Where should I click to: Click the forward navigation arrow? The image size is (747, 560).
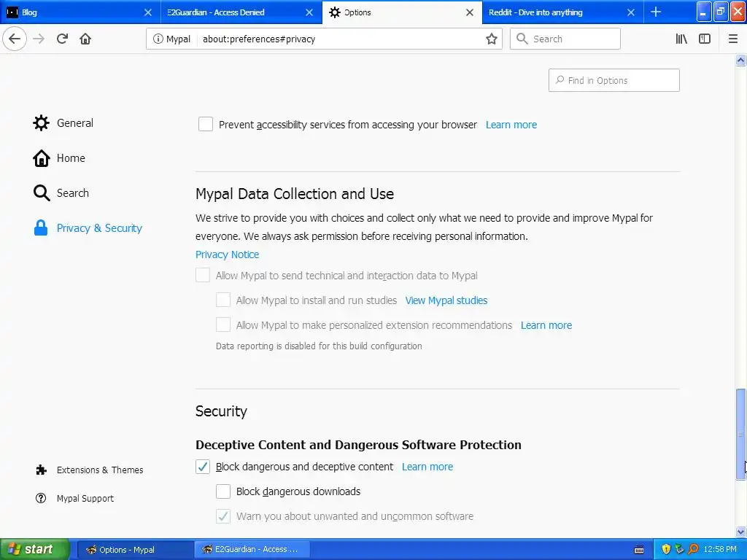coord(39,39)
